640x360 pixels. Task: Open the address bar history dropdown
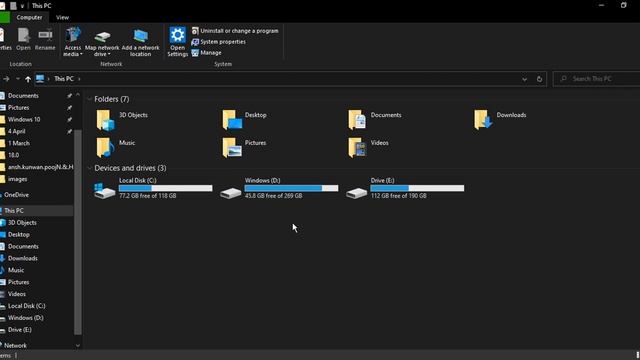tap(524, 79)
